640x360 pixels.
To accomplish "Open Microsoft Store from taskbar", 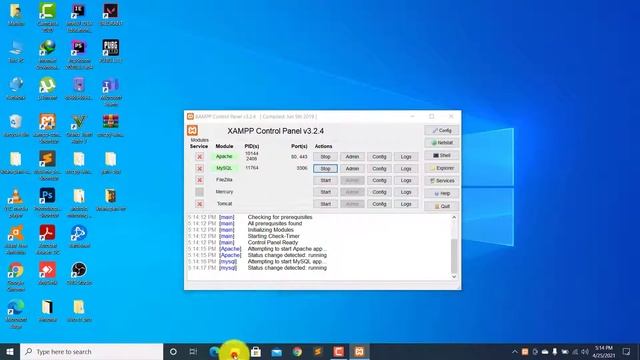I will pyautogui.click(x=256, y=351).
